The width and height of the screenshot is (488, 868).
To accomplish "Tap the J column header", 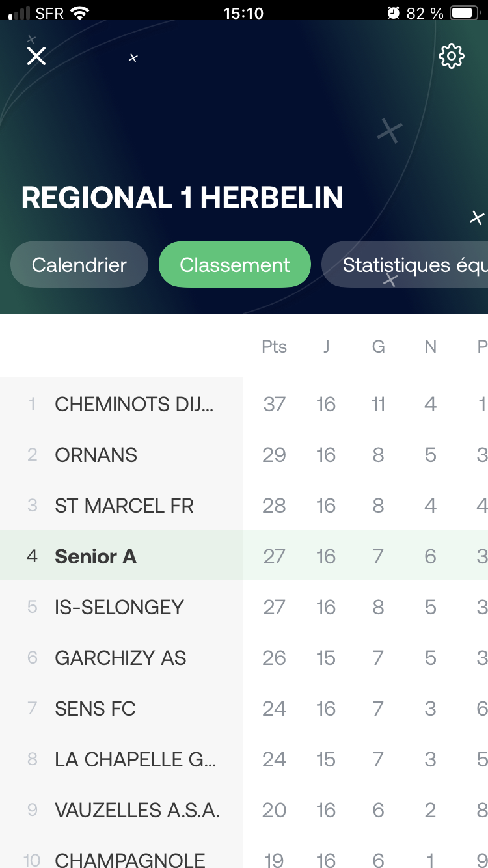I will coord(326,347).
